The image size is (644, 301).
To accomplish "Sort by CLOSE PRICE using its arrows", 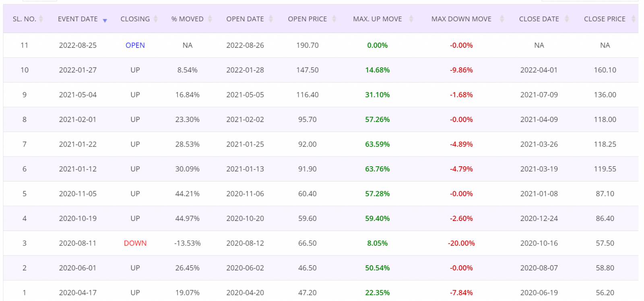I will coord(634,19).
